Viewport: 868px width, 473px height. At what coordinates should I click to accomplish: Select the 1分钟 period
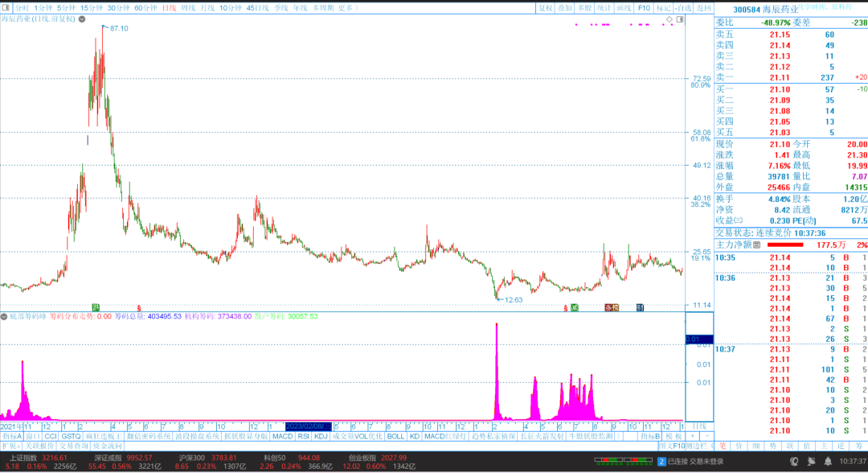click(x=43, y=8)
